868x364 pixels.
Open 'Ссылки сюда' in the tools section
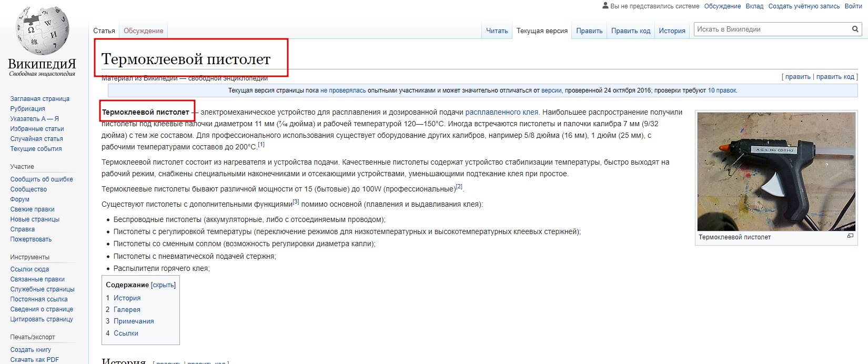tap(29, 269)
